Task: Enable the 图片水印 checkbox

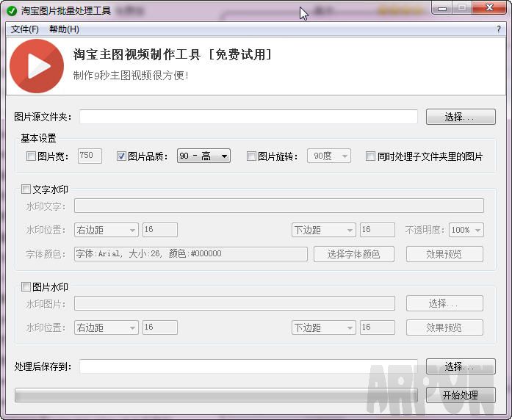Action: [x=26, y=287]
